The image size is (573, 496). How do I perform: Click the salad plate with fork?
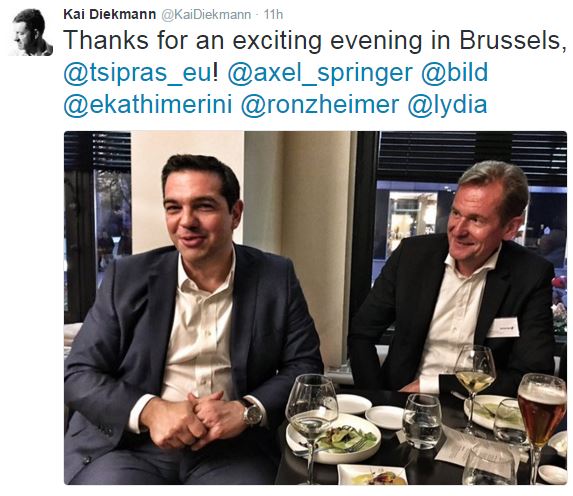tap(334, 440)
